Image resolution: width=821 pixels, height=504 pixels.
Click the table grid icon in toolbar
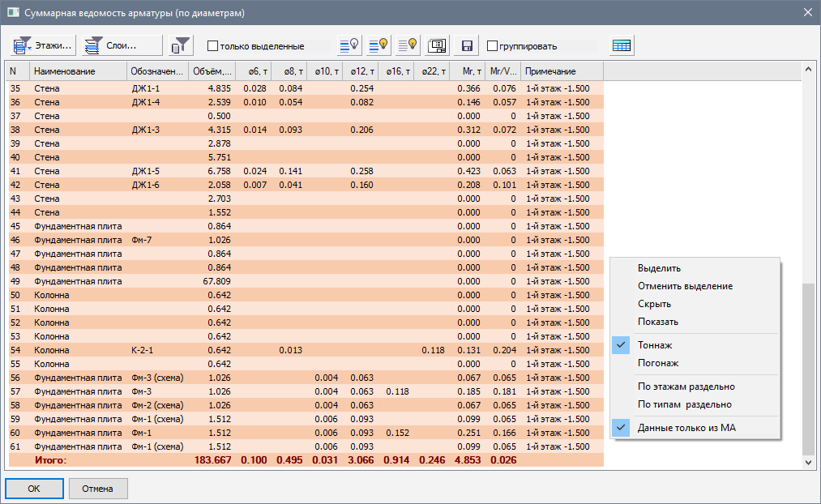(x=622, y=46)
